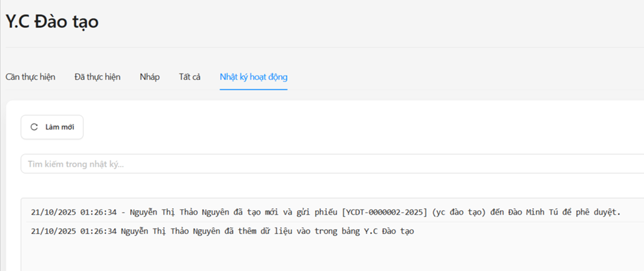Click ticket code YCDT-0000002-2025 in the log
The width and height of the screenshot is (644, 271).
[x=384, y=212]
